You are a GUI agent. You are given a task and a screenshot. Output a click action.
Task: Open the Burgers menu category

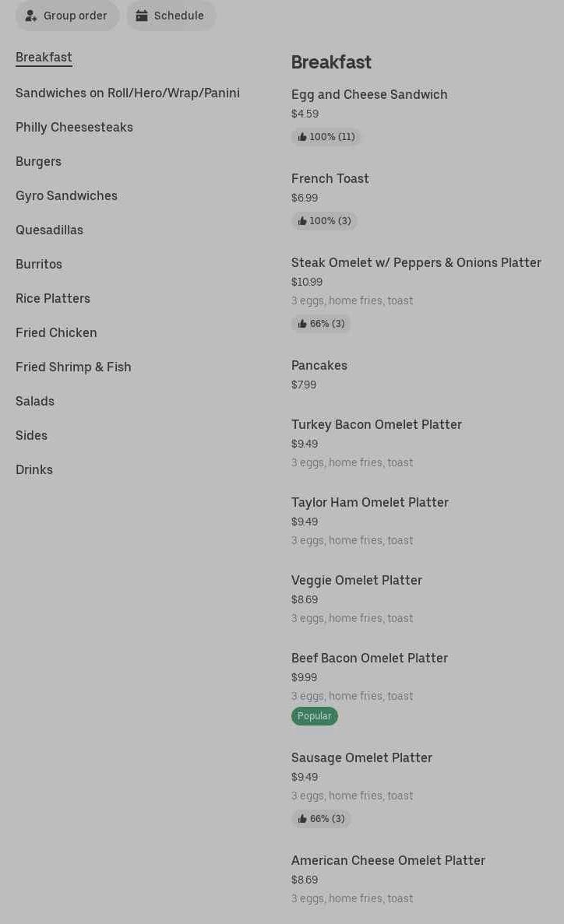[x=38, y=161]
